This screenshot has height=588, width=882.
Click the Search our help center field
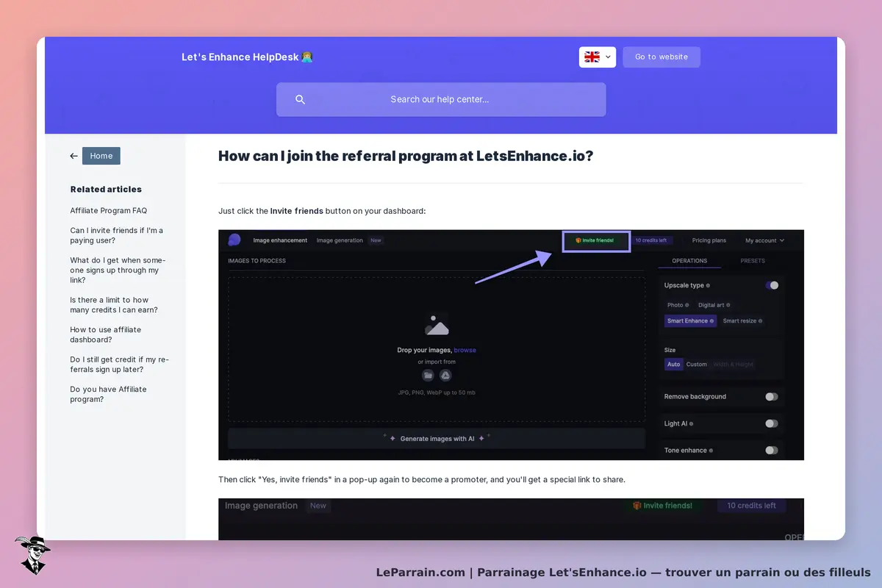point(441,99)
